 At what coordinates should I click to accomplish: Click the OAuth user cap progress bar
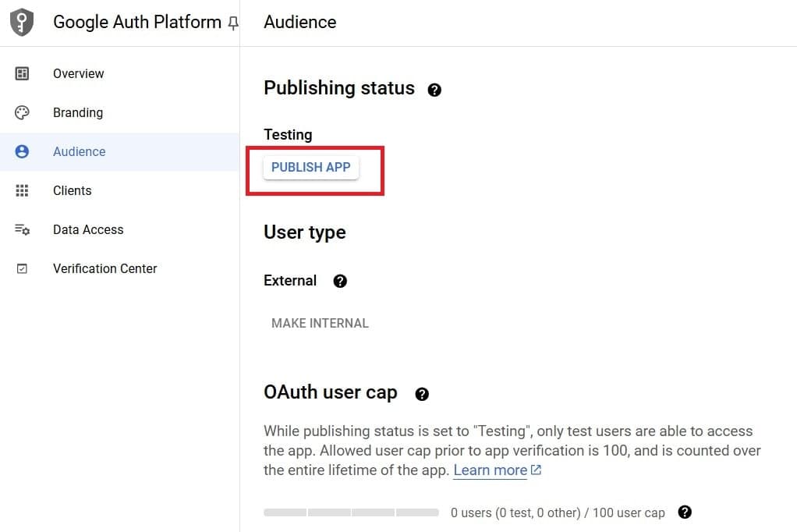pyautogui.click(x=351, y=512)
